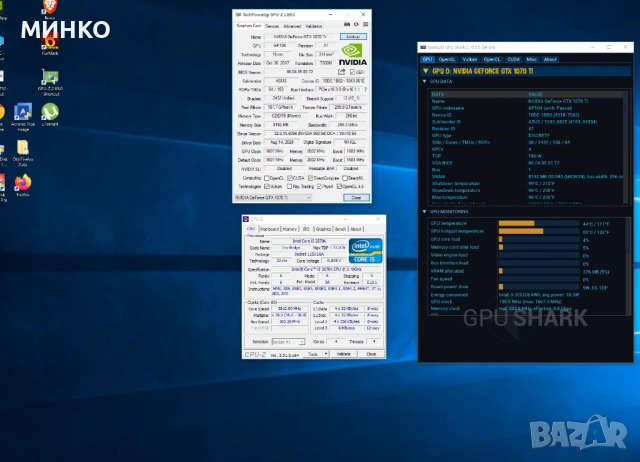Click the Memory controller load bar in GPU Shark
640x462 pixels.
pyautogui.click(x=538, y=247)
